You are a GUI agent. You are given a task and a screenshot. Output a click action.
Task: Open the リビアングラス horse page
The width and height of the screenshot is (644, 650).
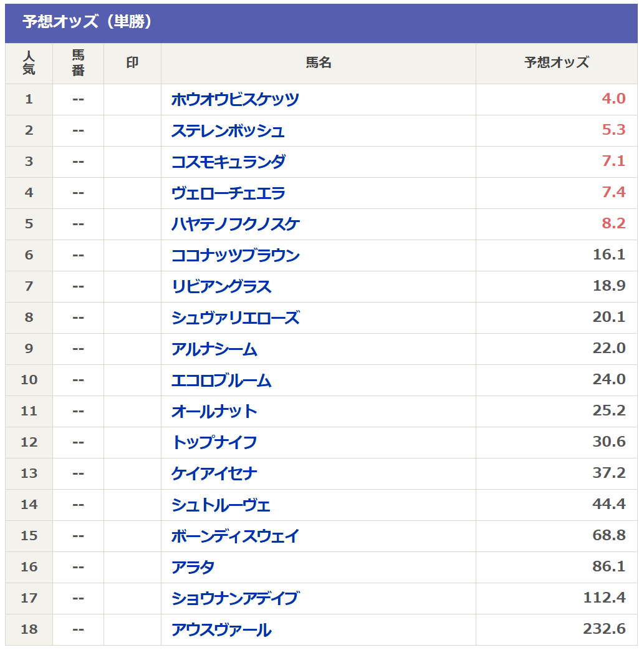pyautogui.click(x=221, y=286)
